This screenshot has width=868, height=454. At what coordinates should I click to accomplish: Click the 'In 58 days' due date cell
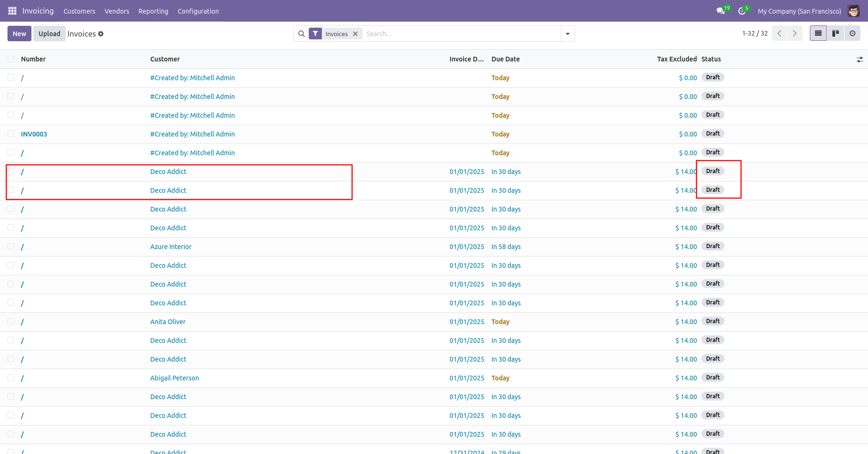(506, 247)
